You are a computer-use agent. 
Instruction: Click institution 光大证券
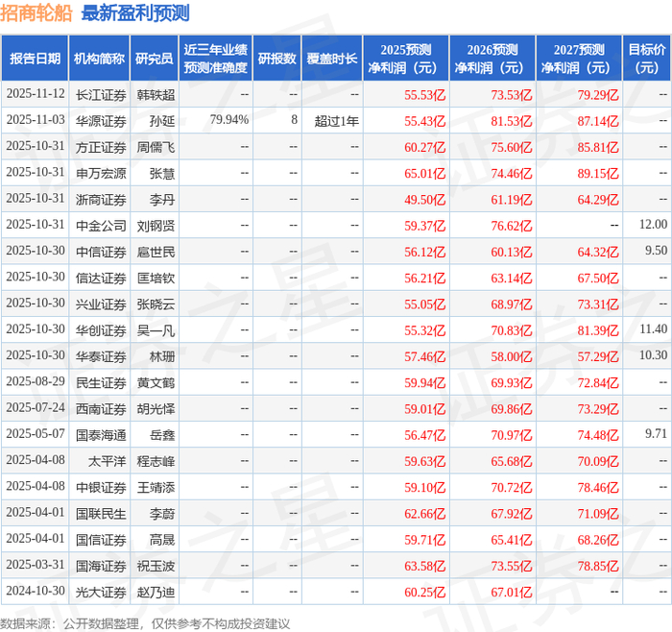pyautogui.click(x=101, y=592)
